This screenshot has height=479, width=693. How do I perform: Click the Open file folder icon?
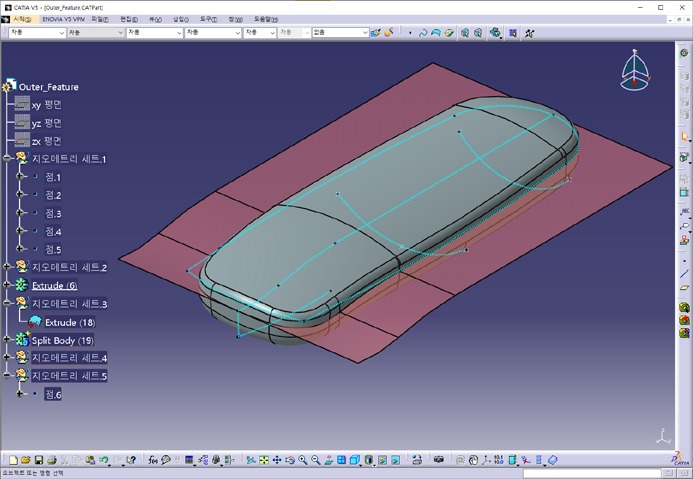coord(25,460)
